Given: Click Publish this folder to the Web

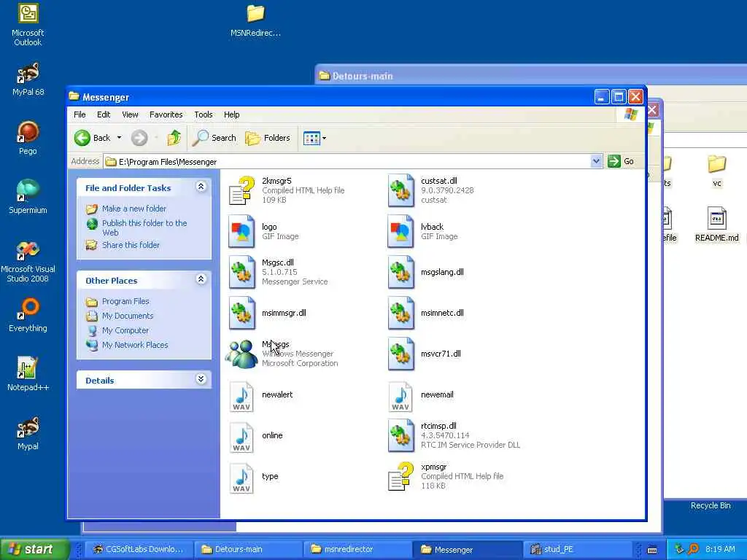Looking at the screenshot, I should pos(144,227).
